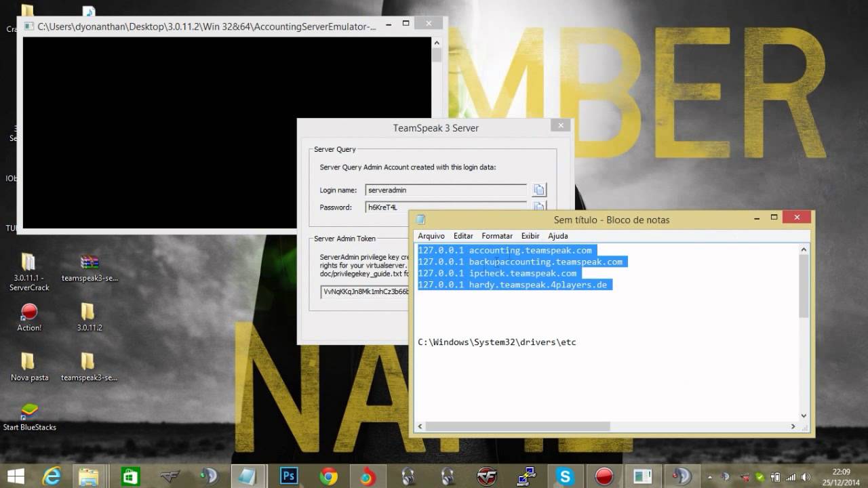
Task: Click the Login name field showing serveradmin
Action: (446, 190)
